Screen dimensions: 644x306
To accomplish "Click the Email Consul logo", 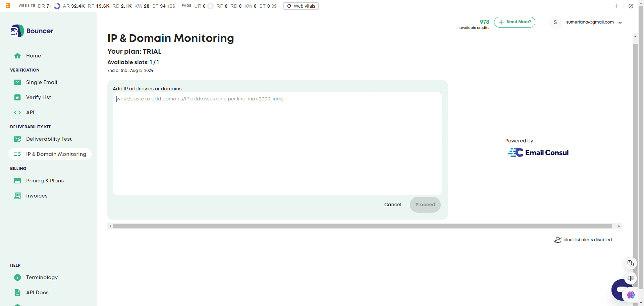I will 538,153.
